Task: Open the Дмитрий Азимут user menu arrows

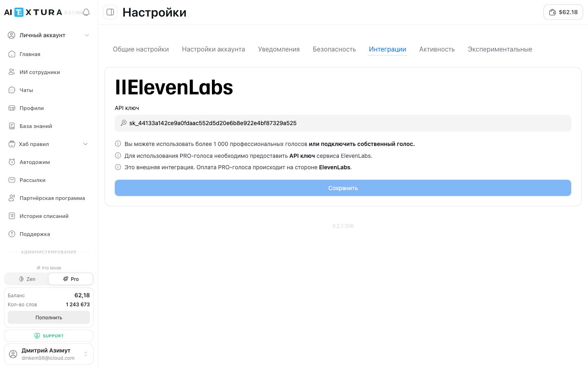Action: coord(85,354)
